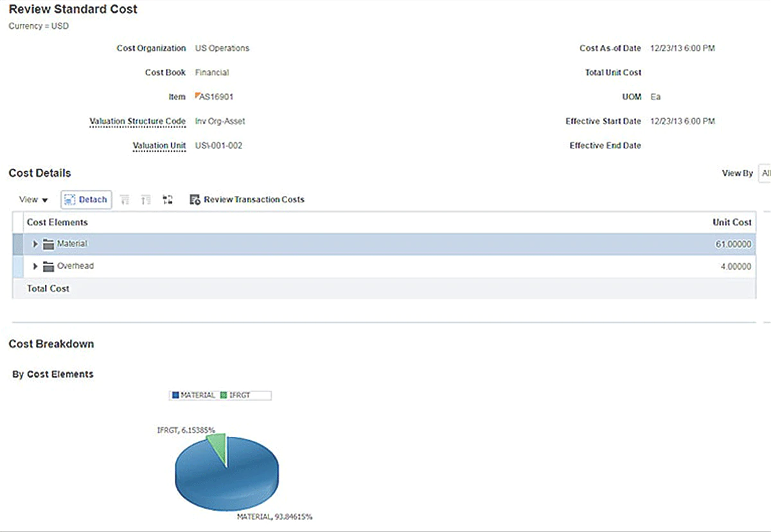Click the Cost Elements column header
Image resolution: width=771 pixels, height=532 pixels.
pyautogui.click(x=57, y=222)
